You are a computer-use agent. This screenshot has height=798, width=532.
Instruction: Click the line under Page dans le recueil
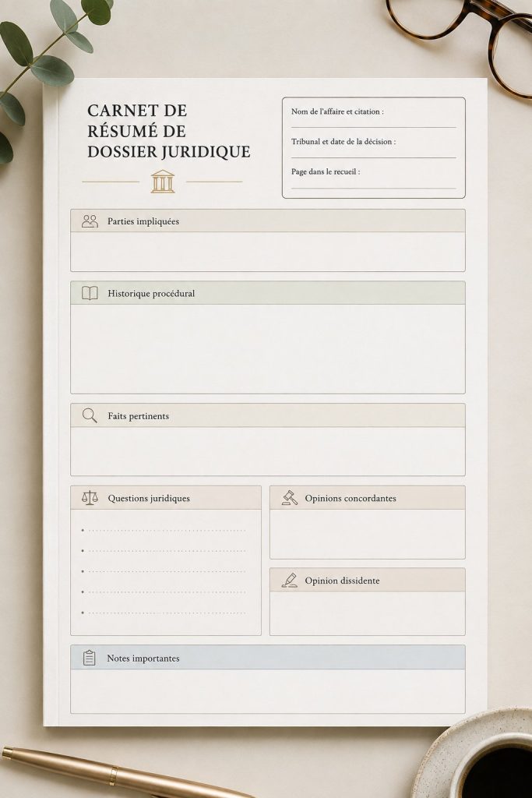(x=374, y=189)
